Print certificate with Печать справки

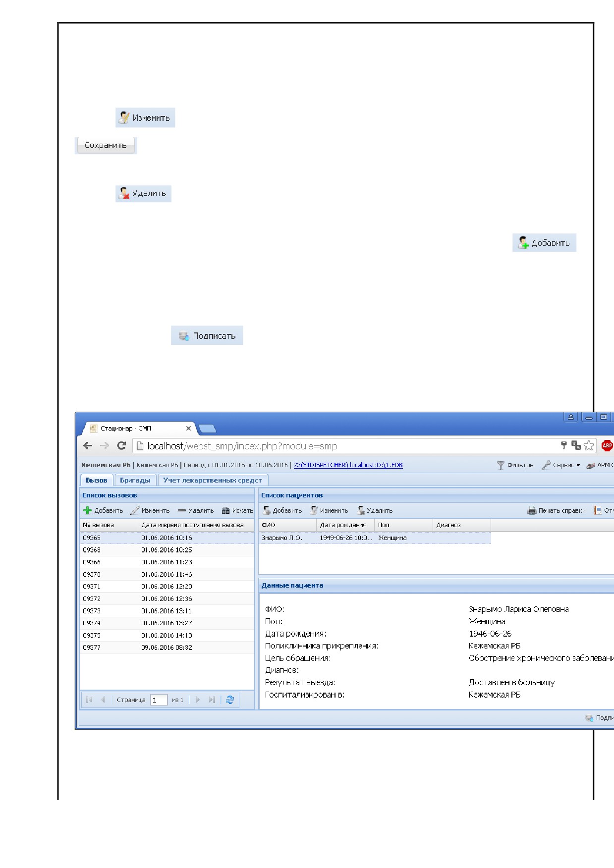point(557,511)
